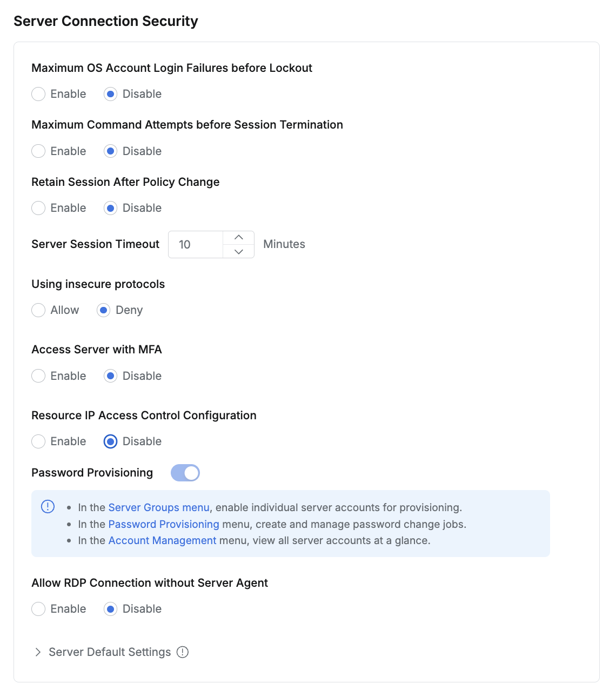Image resolution: width=616 pixels, height=697 pixels.
Task: Enable Access Server with MFA
Action: [x=38, y=376]
